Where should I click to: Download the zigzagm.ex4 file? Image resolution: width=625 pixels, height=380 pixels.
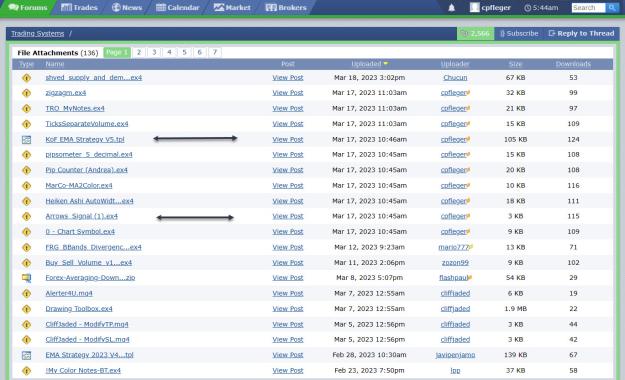click(x=66, y=93)
